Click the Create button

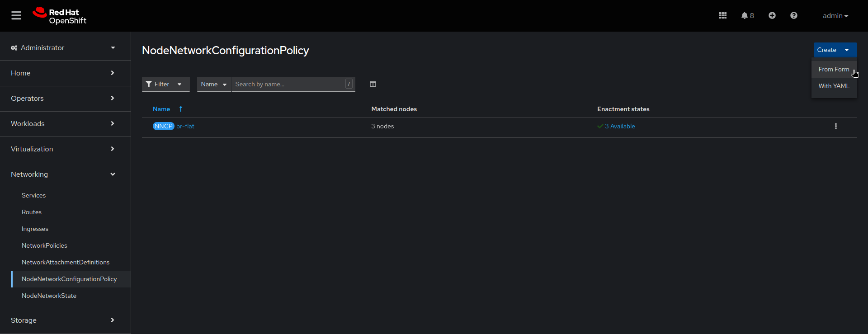click(835, 50)
